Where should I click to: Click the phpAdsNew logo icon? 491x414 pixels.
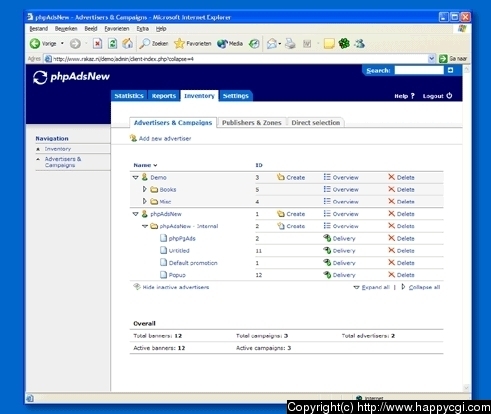coord(40,77)
